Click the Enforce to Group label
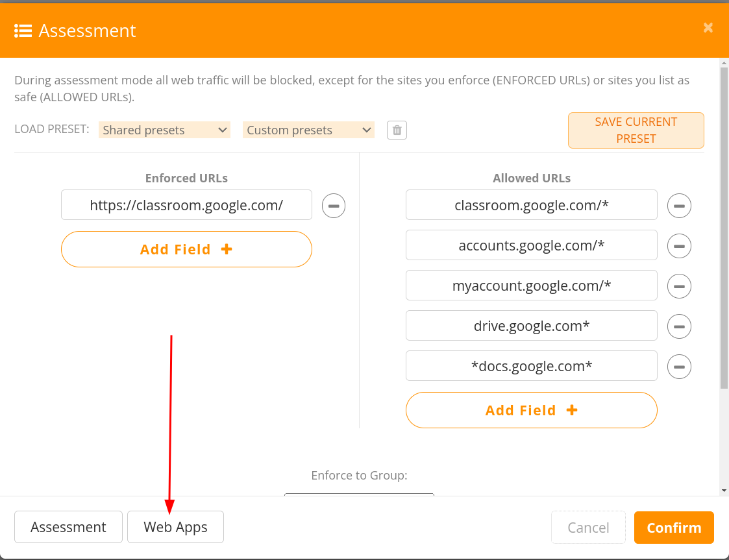The image size is (729, 560). (x=359, y=476)
